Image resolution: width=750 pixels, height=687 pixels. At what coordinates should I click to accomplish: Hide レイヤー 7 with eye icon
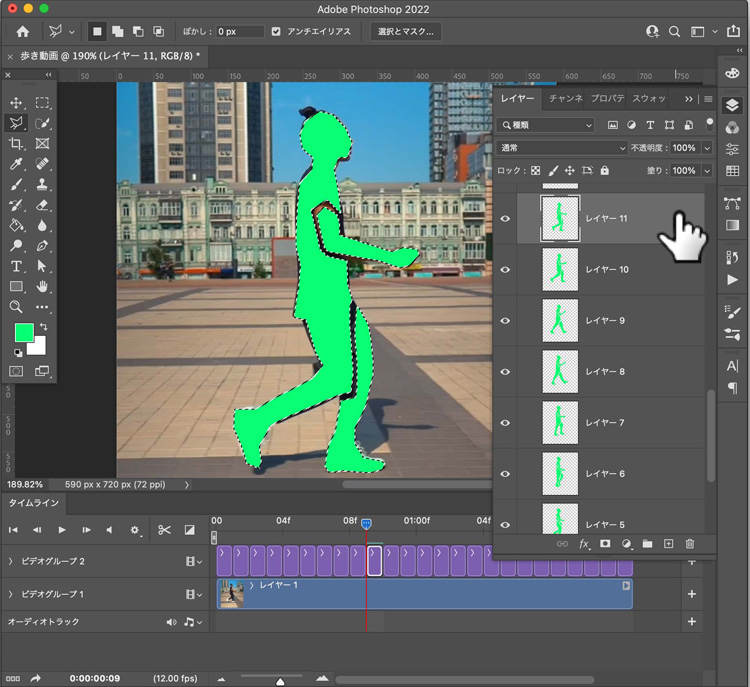(505, 423)
